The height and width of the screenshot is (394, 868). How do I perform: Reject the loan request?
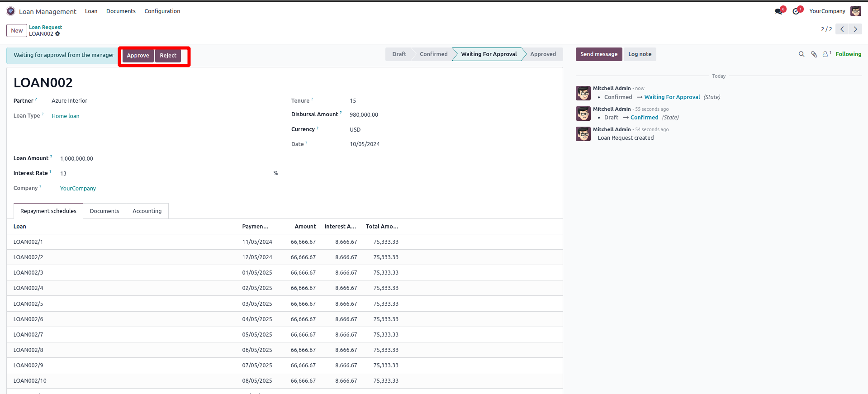click(x=168, y=56)
